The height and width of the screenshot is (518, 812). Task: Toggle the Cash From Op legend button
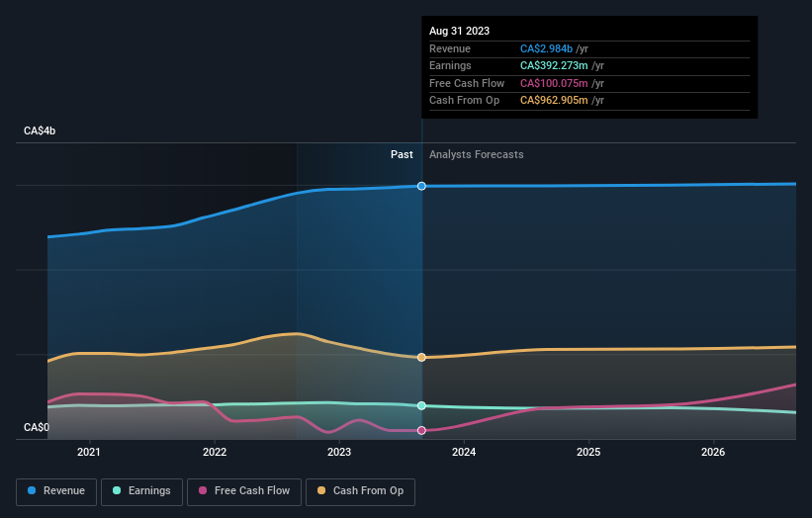click(x=360, y=491)
